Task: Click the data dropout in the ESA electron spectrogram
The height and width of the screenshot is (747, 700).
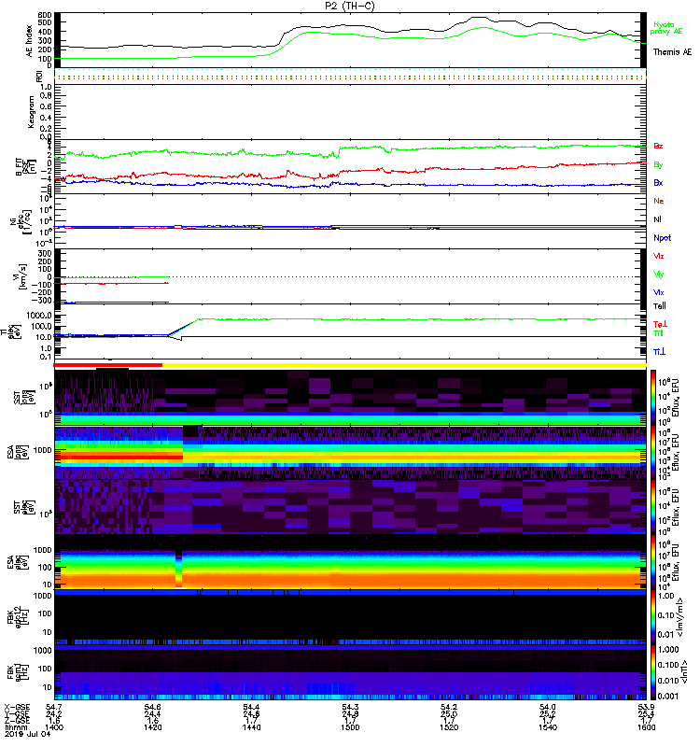Action: click(x=178, y=569)
